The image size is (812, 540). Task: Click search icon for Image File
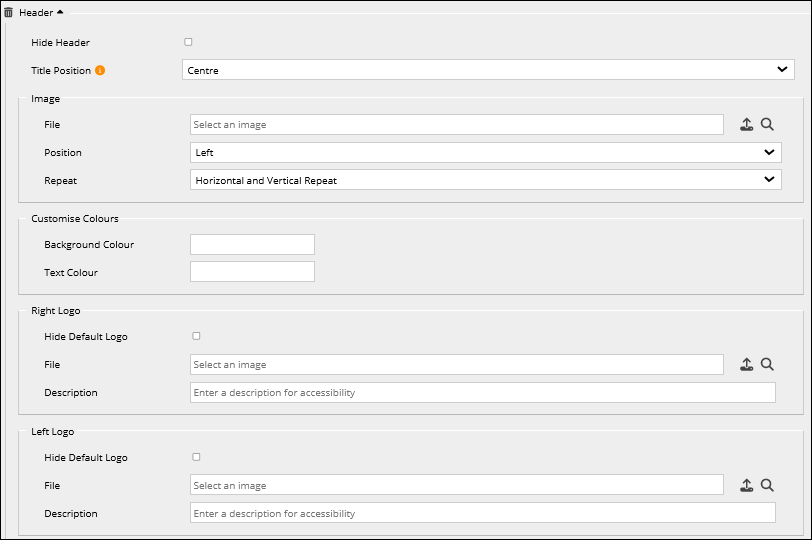point(767,124)
